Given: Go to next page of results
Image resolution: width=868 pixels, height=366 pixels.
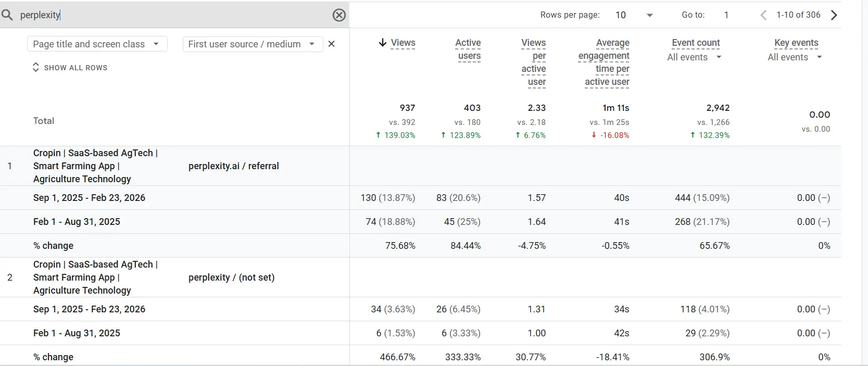Looking at the screenshot, I should click(x=834, y=15).
